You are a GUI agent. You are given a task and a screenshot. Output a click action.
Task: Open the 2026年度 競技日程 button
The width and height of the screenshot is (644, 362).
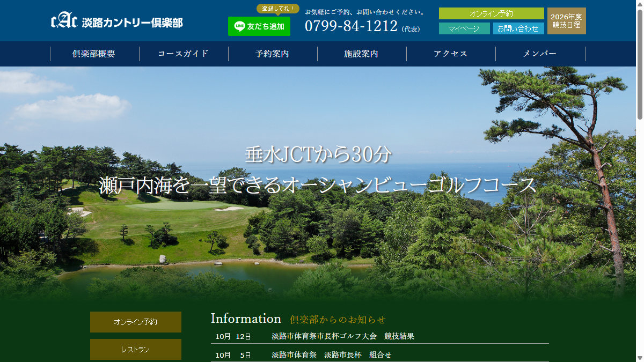[x=566, y=21]
